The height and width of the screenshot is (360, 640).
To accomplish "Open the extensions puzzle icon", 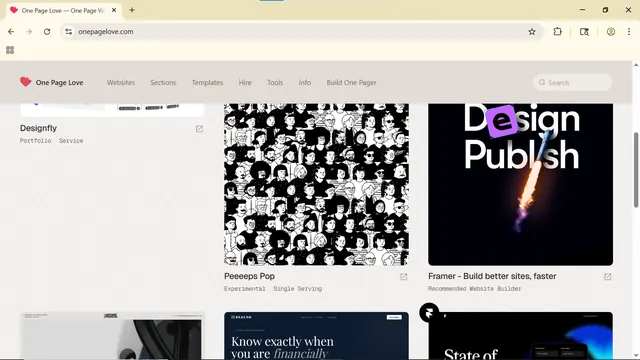I will click(x=558, y=31).
